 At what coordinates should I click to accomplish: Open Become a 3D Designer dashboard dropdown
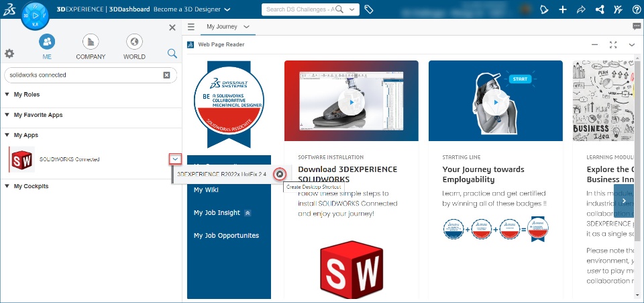pos(227,9)
